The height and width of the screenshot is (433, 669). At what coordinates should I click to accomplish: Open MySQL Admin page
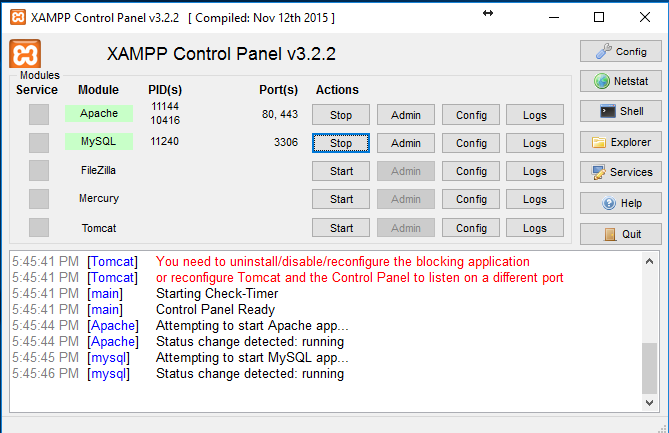point(406,143)
